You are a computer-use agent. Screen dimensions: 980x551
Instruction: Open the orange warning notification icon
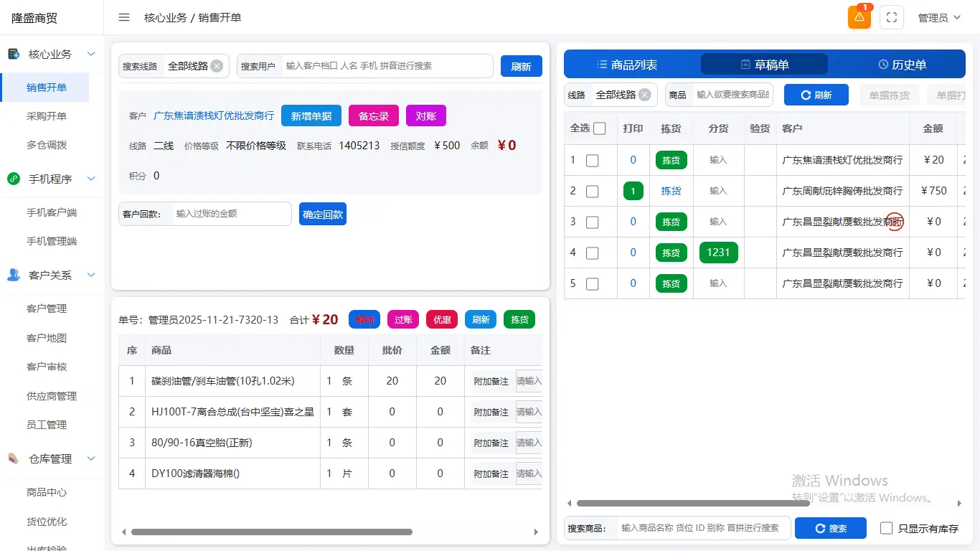click(859, 17)
